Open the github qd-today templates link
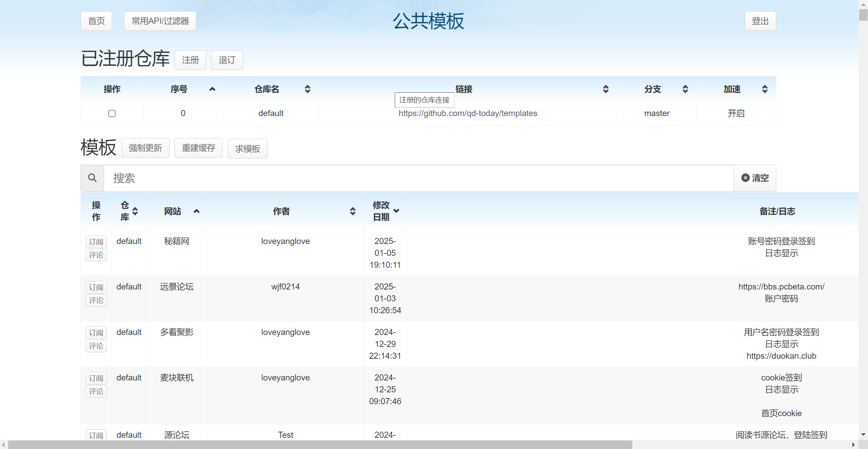Viewport: 868px width, 449px height. (468, 113)
